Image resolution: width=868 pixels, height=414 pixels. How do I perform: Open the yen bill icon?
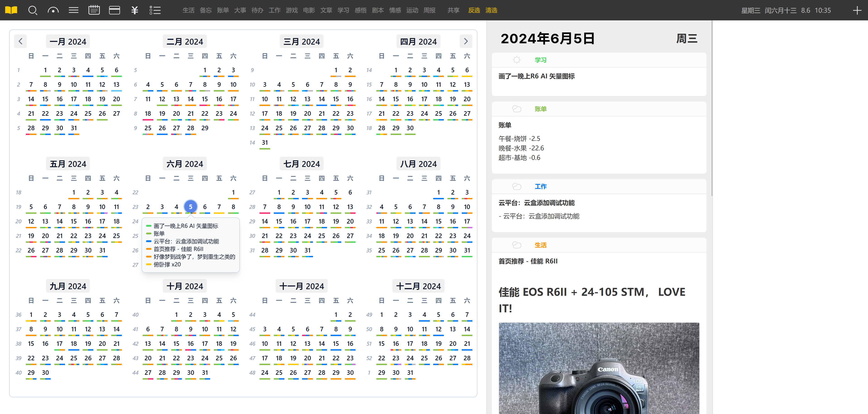click(135, 10)
